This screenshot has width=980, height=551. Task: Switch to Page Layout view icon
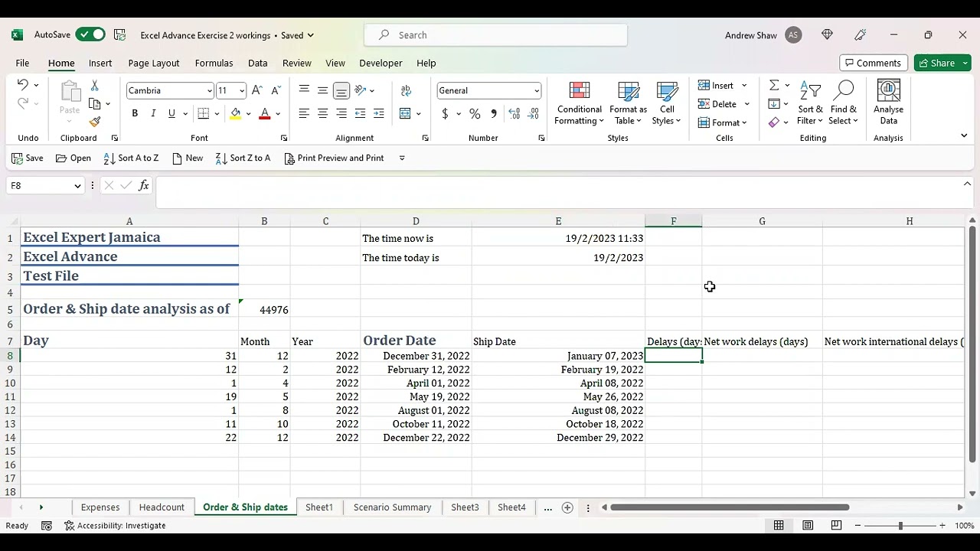(x=808, y=526)
